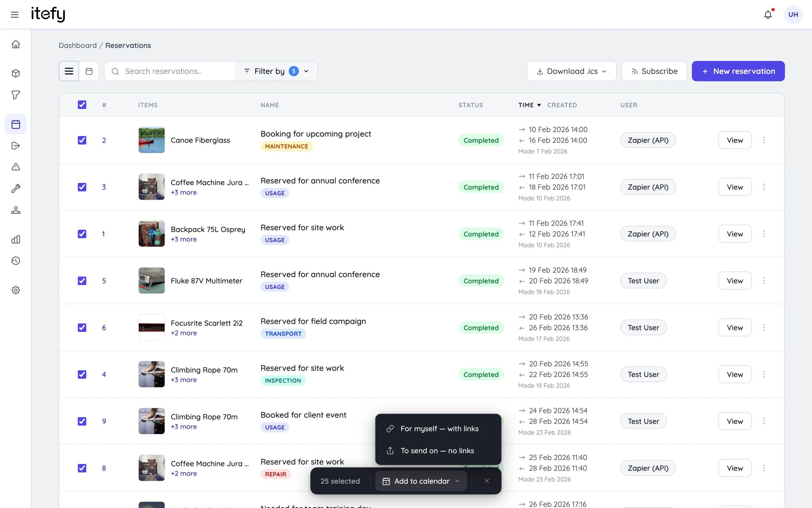Expand +3 more items in reservation 9
This screenshot has height=508, width=812.
click(x=184, y=427)
